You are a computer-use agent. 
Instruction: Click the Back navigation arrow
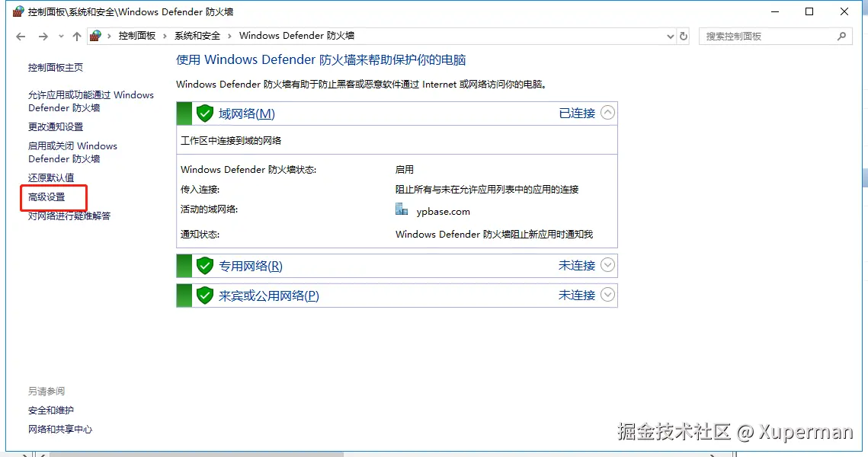click(x=21, y=37)
